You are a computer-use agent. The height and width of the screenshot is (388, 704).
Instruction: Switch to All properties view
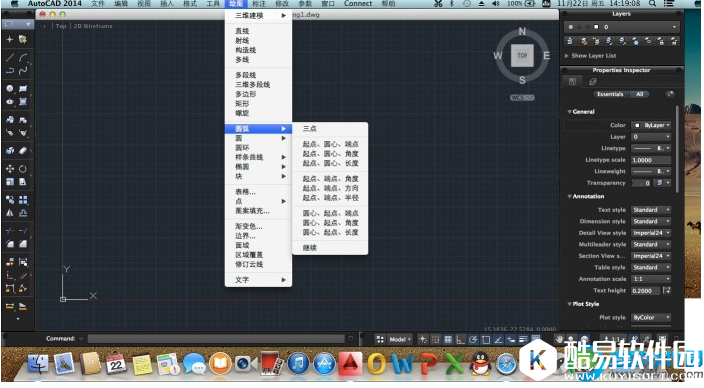[639, 94]
